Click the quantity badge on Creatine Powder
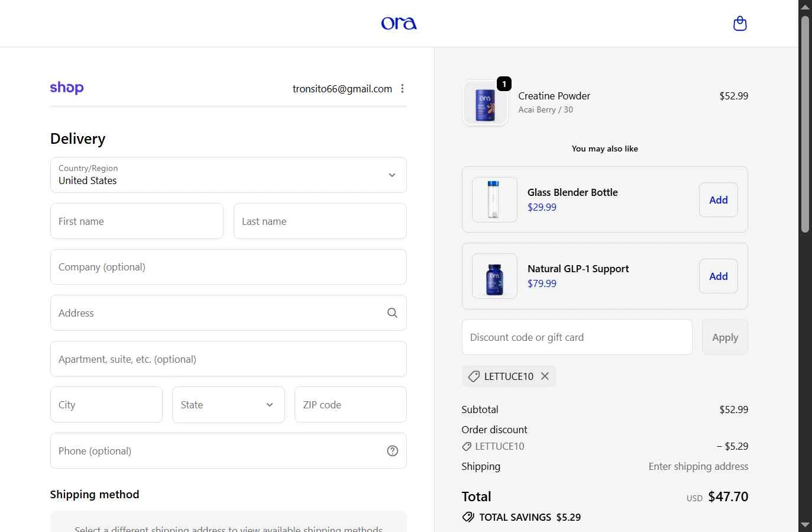 [504, 84]
